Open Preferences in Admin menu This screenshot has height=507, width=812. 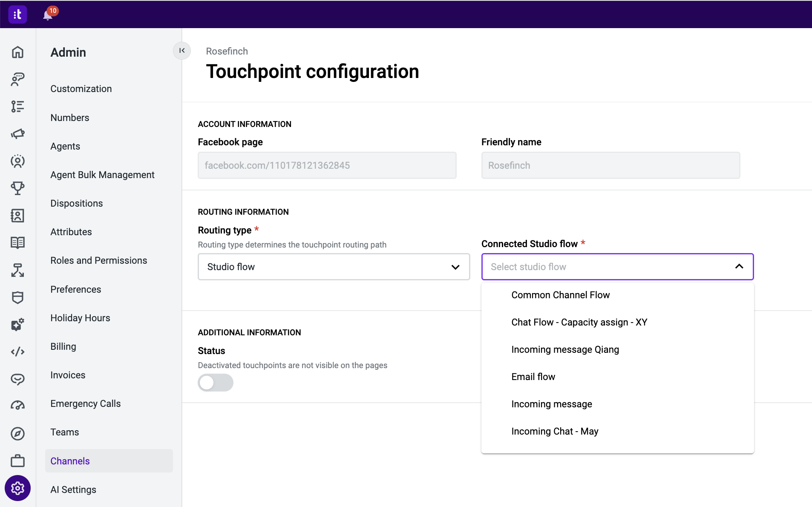pyautogui.click(x=76, y=289)
